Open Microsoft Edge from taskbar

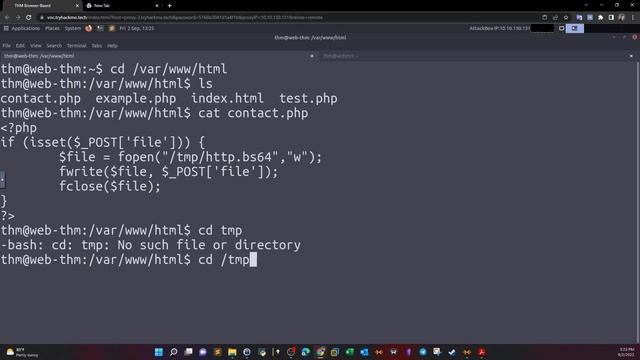pos(305,352)
